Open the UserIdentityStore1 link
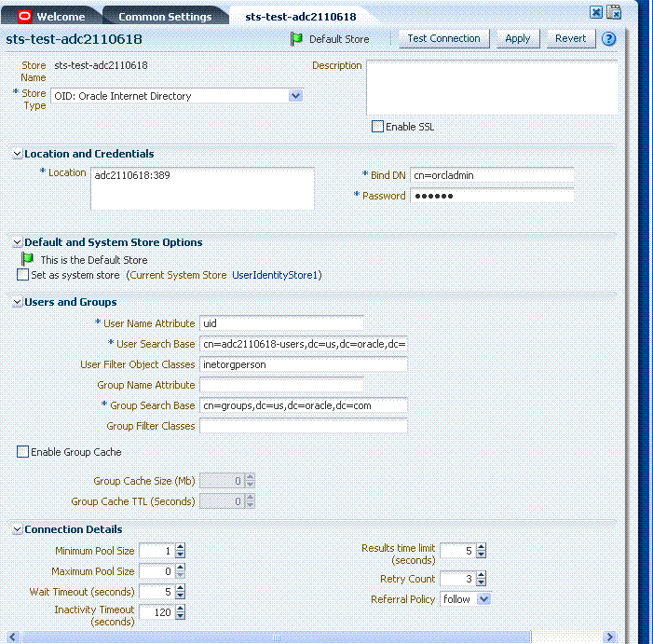 [x=275, y=275]
